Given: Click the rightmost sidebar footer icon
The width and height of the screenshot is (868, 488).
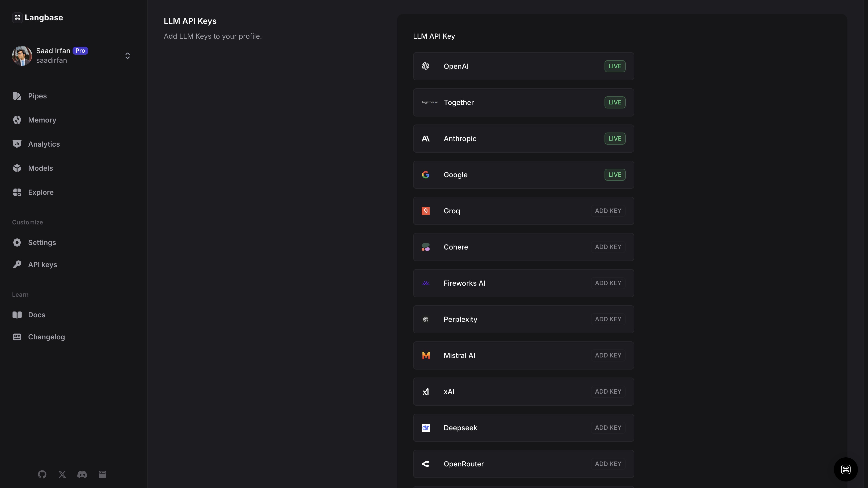Looking at the screenshot, I should point(102,474).
